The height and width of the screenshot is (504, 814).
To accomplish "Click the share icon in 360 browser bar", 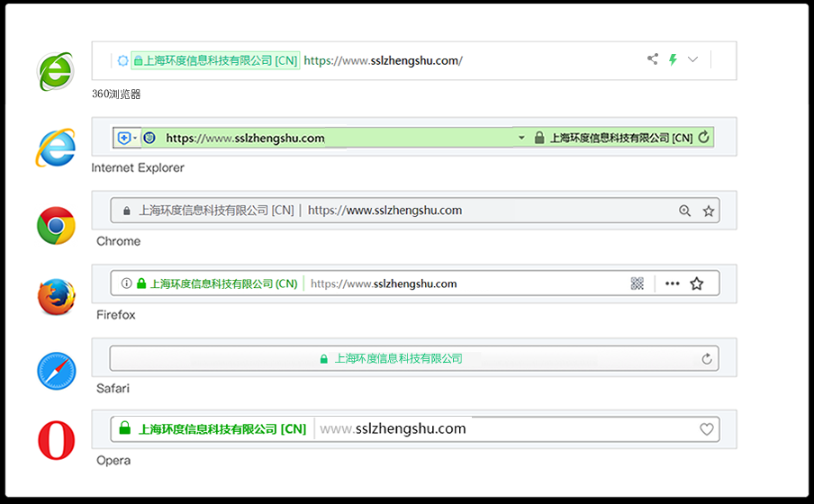I will pyautogui.click(x=653, y=59).
